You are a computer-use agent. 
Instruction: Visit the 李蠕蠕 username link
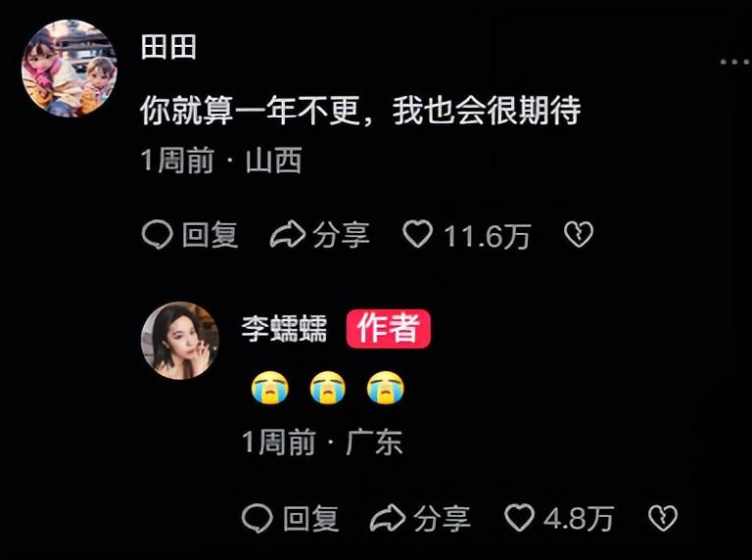point(284,329)
